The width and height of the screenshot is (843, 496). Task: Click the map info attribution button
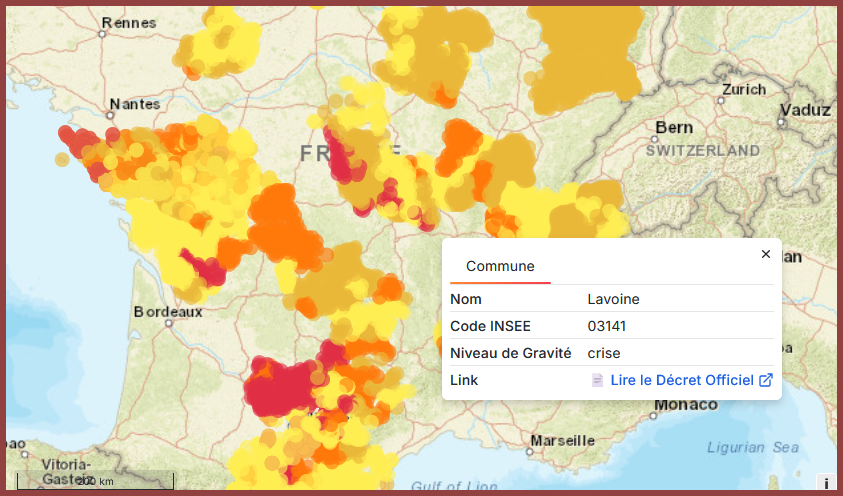coord(825,482)
